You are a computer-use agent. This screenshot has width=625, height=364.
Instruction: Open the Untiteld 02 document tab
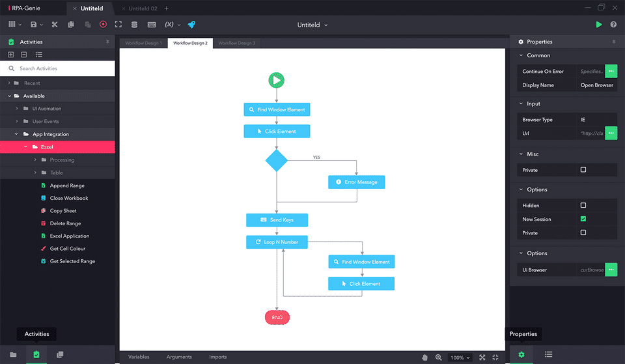(143, 8)
